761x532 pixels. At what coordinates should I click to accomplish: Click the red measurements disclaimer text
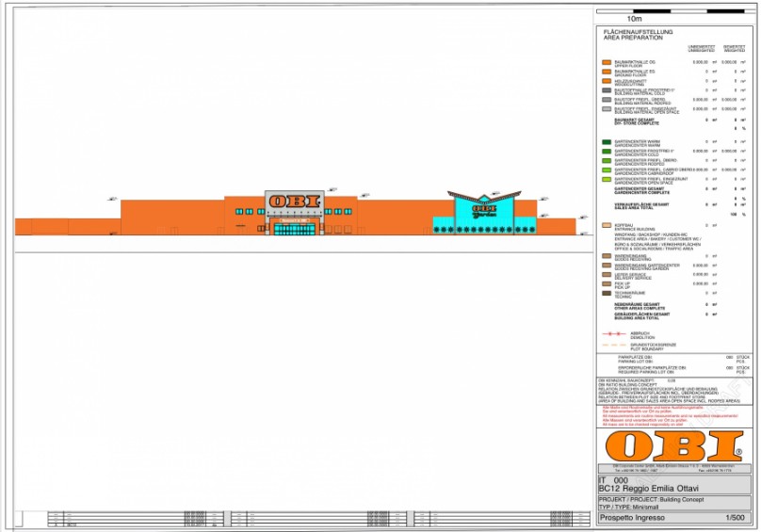tap(670, 416)
